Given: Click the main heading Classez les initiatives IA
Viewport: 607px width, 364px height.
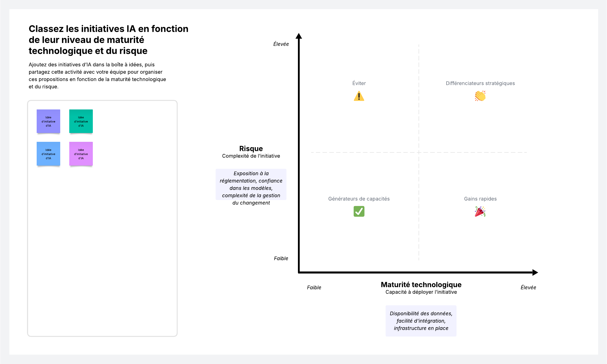Looking at the screenshot, I should [109, 40].
